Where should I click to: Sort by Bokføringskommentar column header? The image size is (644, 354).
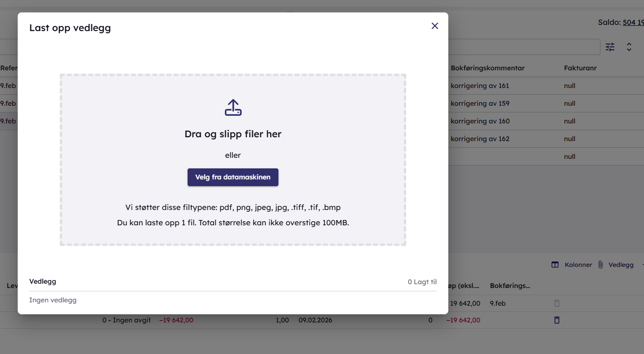[487, 68]
